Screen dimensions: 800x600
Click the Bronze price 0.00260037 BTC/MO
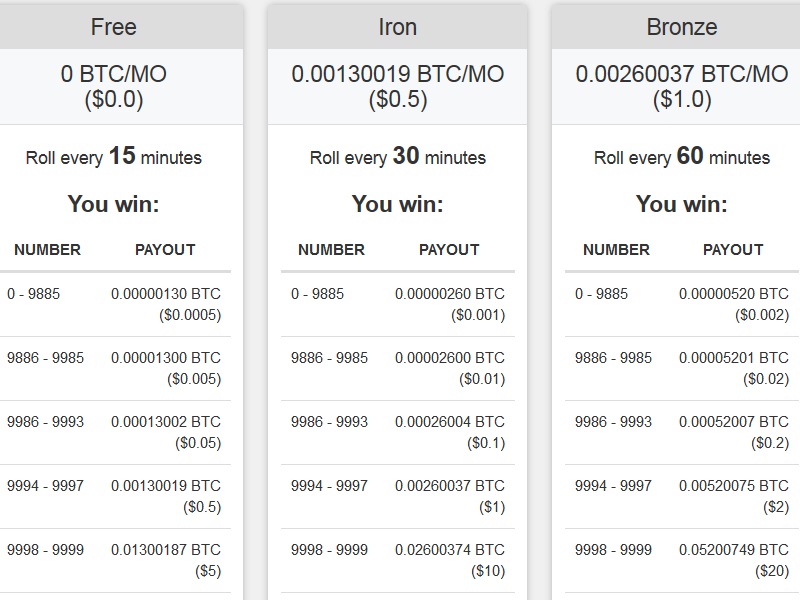click(682, 74)
